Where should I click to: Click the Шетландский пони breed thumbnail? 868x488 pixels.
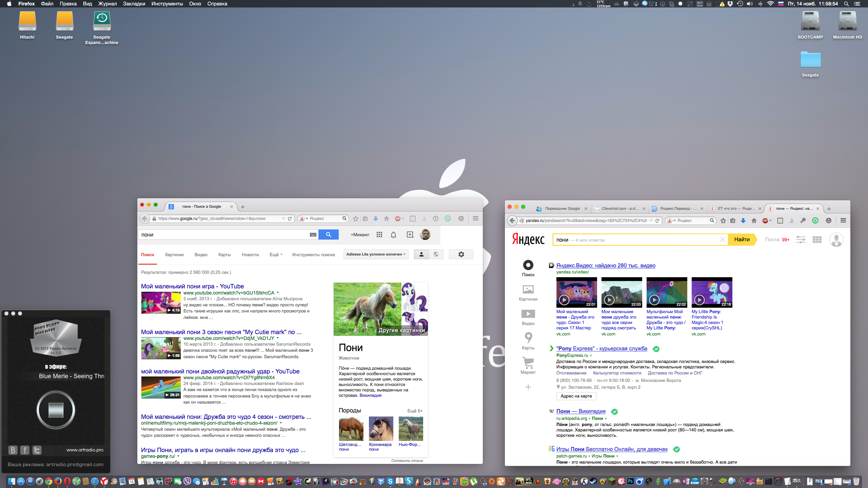(x=351, y=429)
